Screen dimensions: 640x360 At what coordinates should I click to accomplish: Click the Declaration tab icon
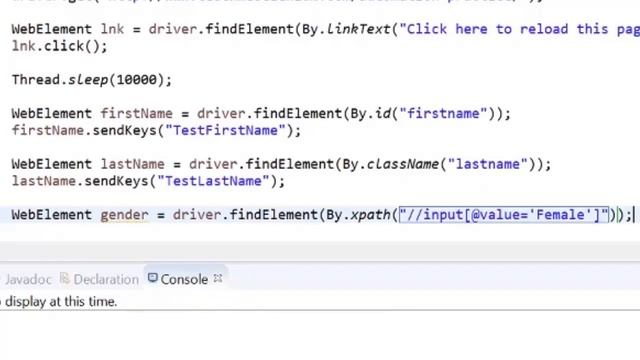[x=64, y=278]
